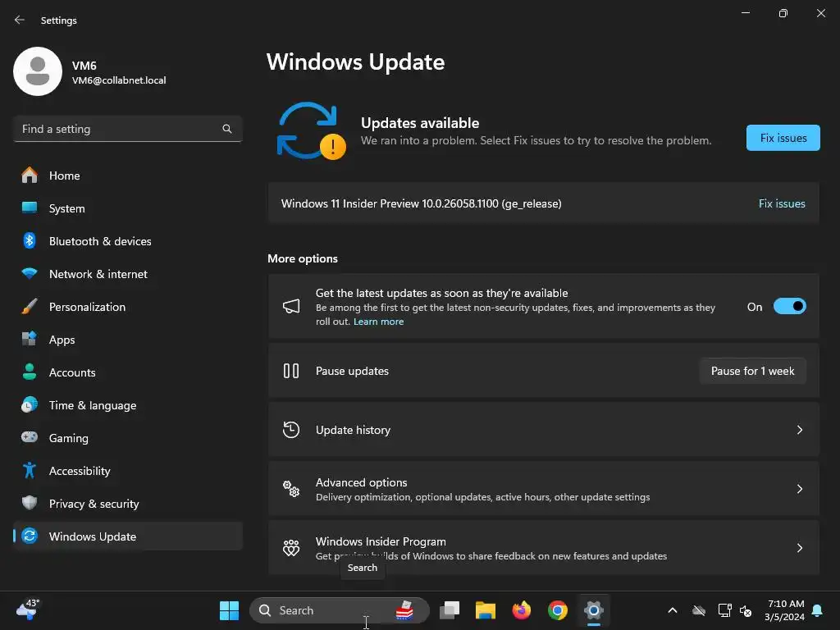Show hidden system tray icons
Image resolution: width=840 pixels, height=630 pixels.
(x=673, y=610)
